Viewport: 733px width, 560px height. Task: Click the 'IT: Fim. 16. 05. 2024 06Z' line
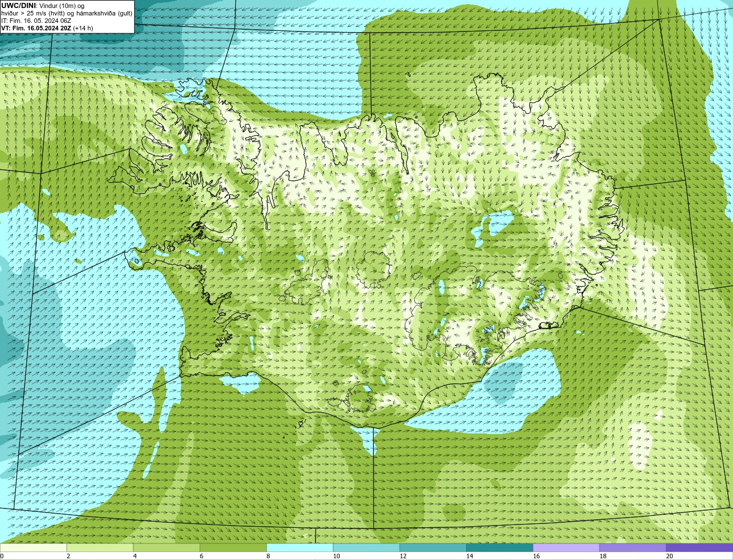pos(36,20)
